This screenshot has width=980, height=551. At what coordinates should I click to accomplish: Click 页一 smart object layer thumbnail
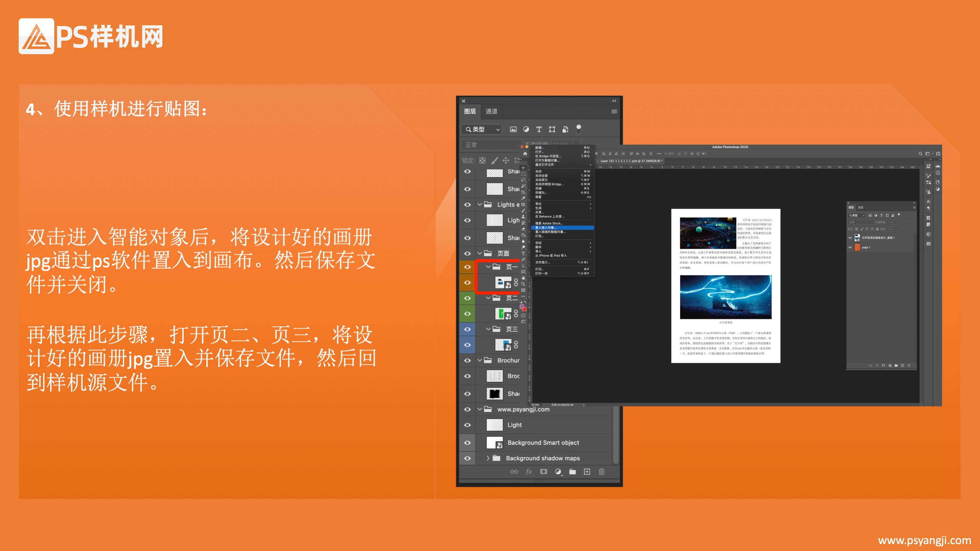click(503, 283)
